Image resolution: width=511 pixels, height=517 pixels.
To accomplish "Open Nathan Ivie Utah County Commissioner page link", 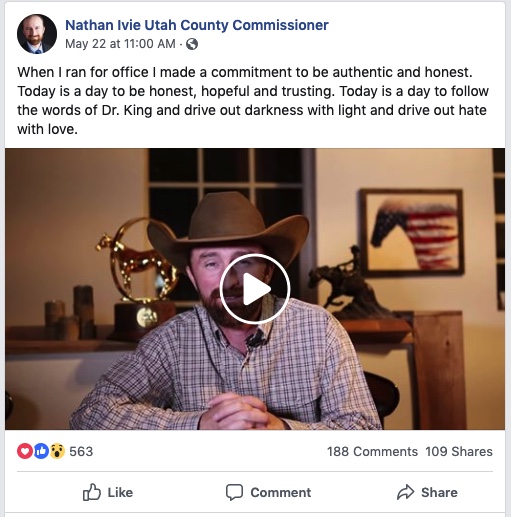I will point(197,25).
